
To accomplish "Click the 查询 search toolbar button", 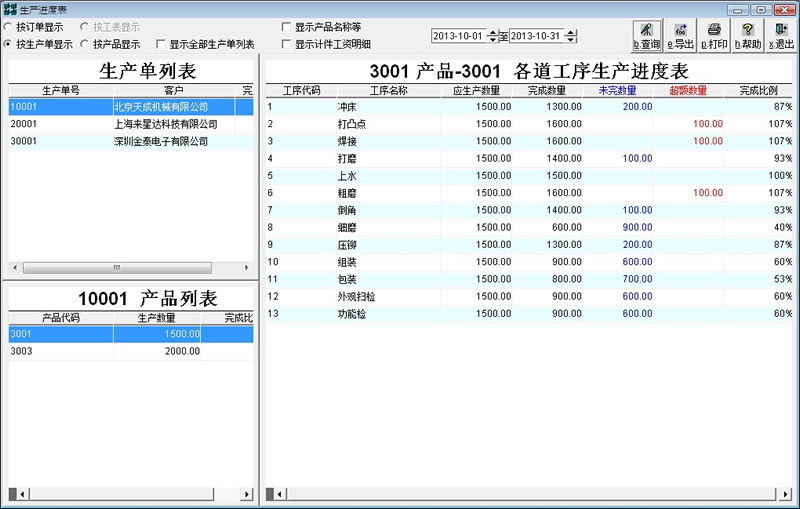I will pos(647,36).
